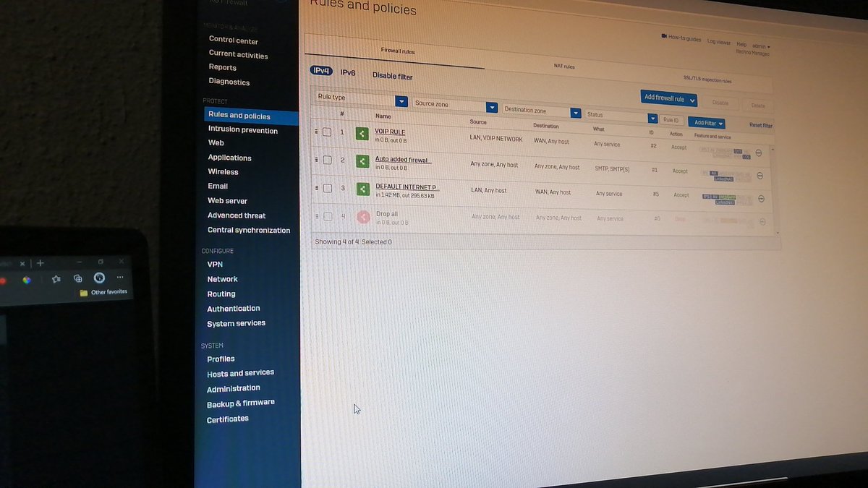This screenshot has width=868, height=488.
Task: Open the admin user dropdown
Action: [761, 46]
